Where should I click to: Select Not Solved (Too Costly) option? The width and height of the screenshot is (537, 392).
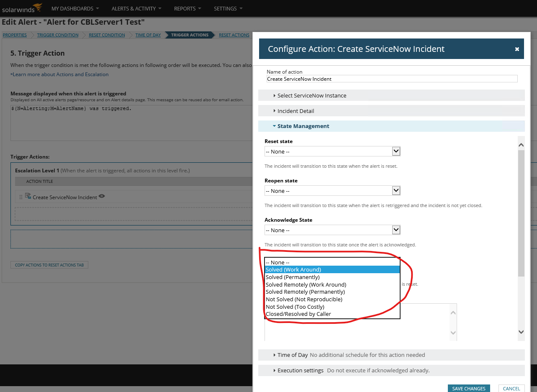click(332, 307)
